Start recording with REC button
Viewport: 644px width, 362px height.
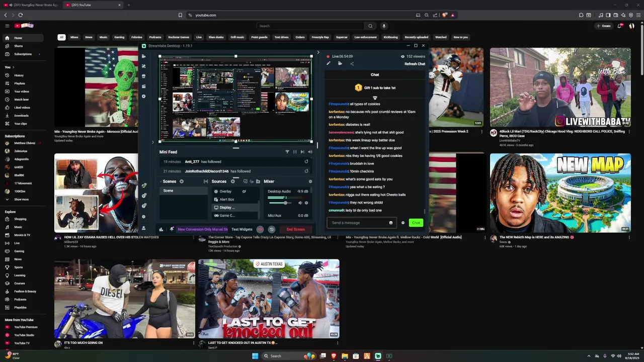coord(260,229)
